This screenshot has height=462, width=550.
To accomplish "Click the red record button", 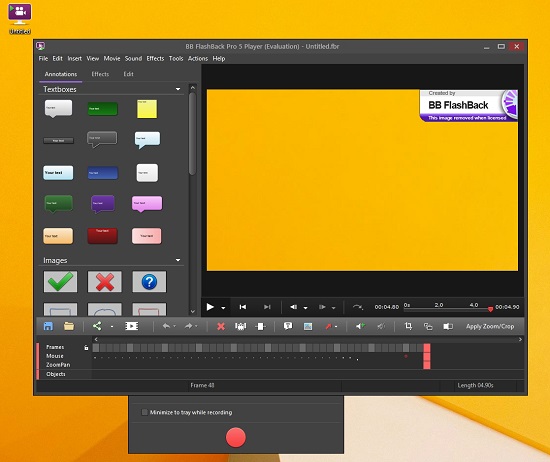I will click(x=236, y=437).
